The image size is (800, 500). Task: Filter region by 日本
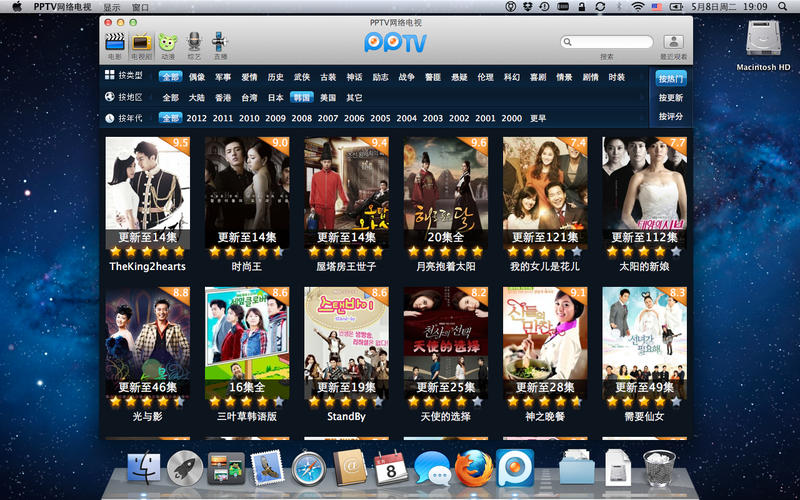[x=276, y=97]
